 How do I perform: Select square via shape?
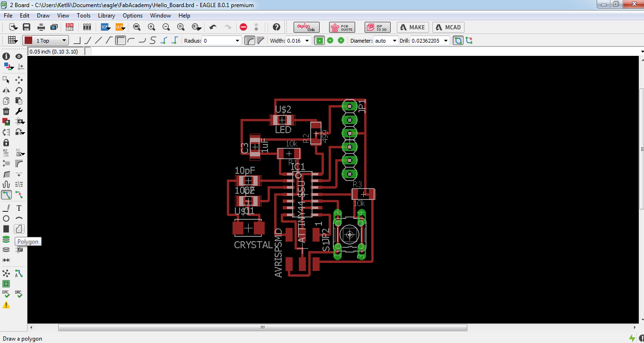pos(320,41)
